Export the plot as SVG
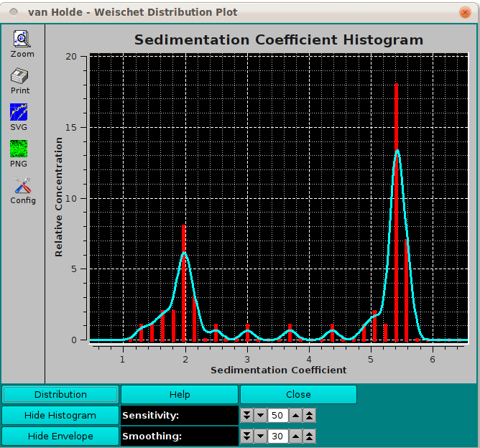Screen dimensions: 480x448 click(x=19, y=112)
